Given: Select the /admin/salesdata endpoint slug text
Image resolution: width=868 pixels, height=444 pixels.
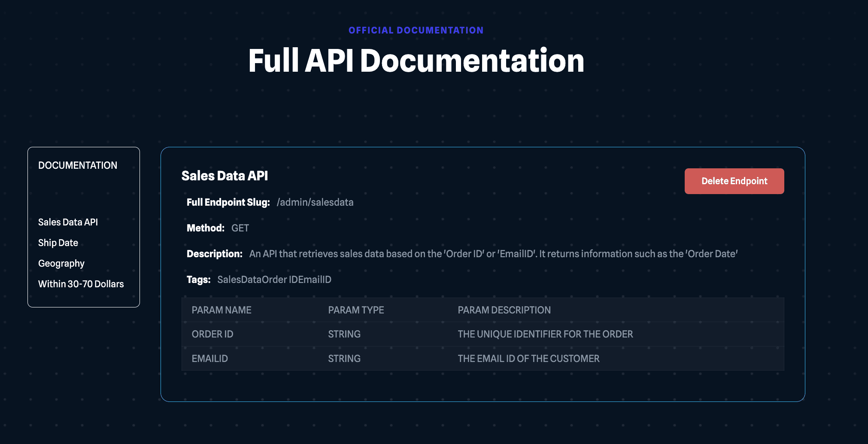Looking at the screenshot, I should pos(315,202).
